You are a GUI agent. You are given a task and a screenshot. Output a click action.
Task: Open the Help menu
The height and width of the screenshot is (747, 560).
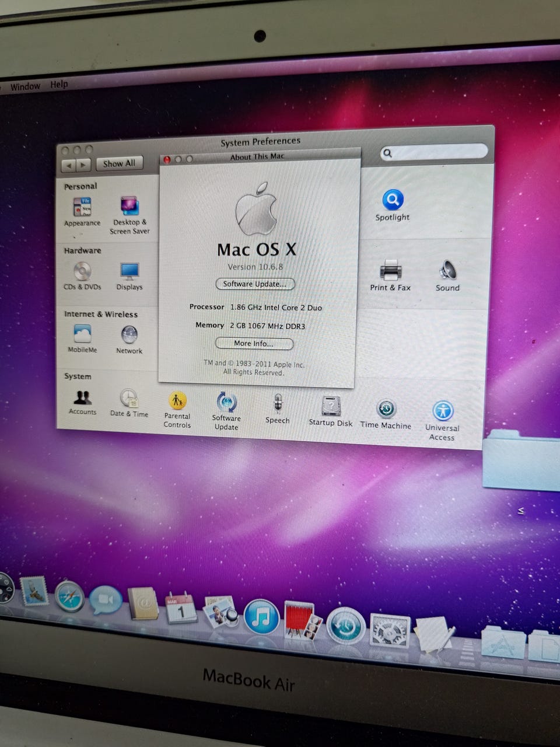(x=59, y=85)
